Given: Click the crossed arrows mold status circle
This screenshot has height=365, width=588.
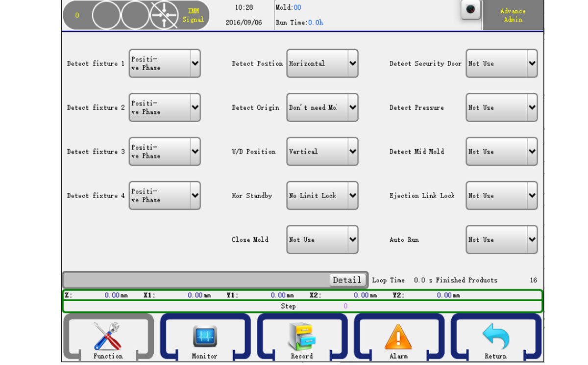Looking at the screenshot, I should (x=164, y=15).
